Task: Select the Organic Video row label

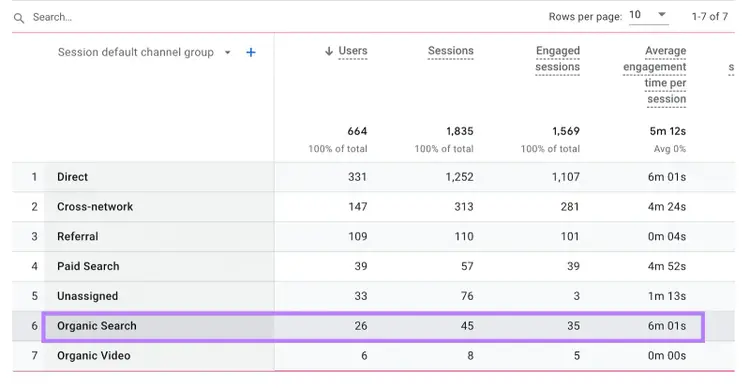Action: pyautogui.click(x=93, y=355)
